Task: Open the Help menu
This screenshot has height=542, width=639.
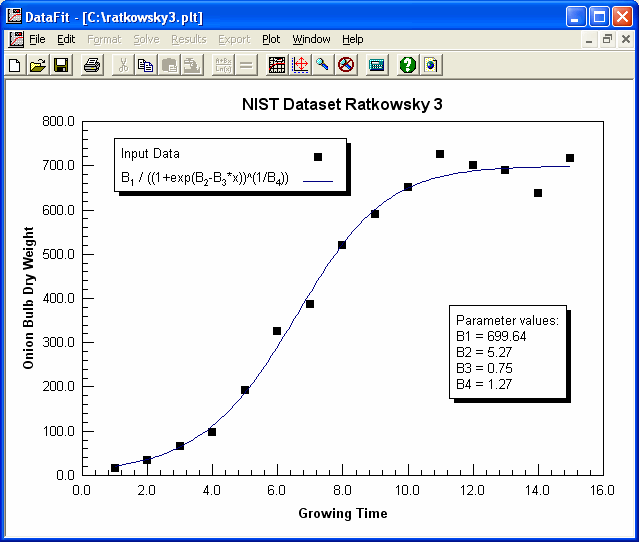Action: pos(353,40)
